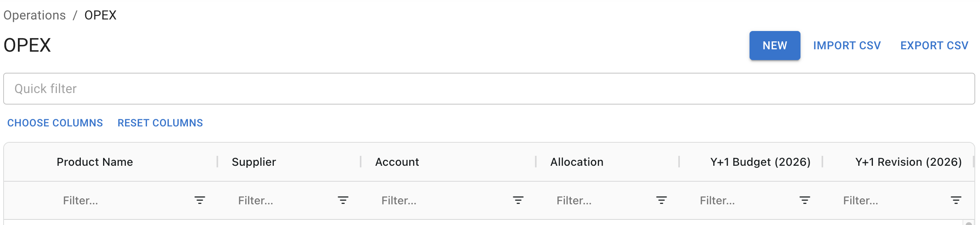Open filter menu icon for Account column
This screenshot has width=980, height=225.
pyautogui.click(x=518, y=200)
